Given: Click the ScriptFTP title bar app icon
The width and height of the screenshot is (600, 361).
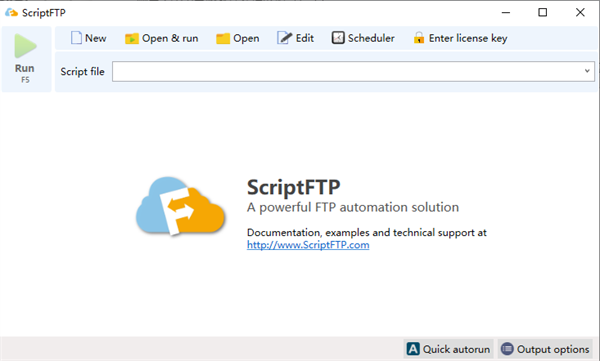Looking at the screenshot, I should coord(11,13).
